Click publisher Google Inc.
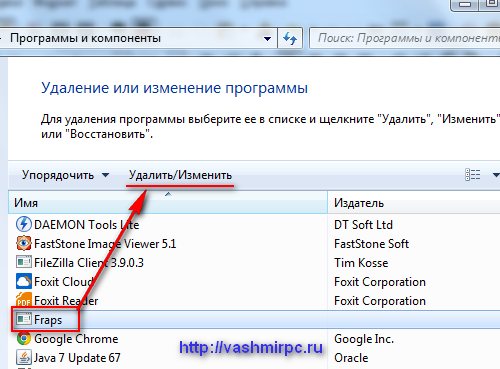This screenshot has height=369, width=500. tap(364, 339)
